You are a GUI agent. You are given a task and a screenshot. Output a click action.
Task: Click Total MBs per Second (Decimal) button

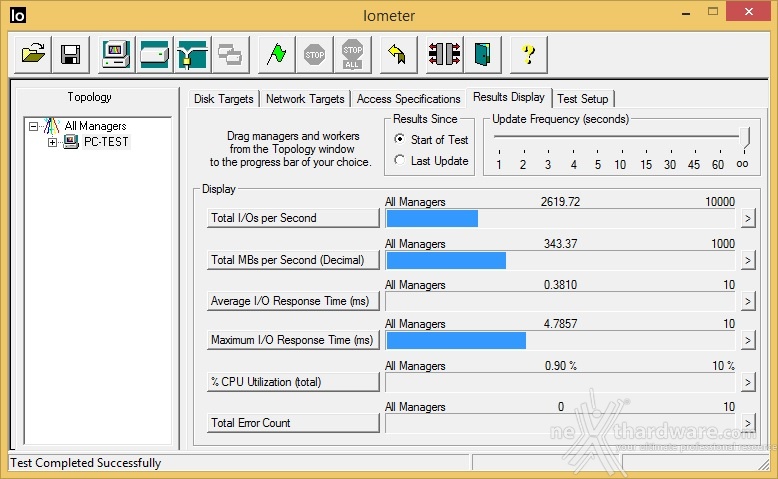pyautogui.click(x=293, y=260)
